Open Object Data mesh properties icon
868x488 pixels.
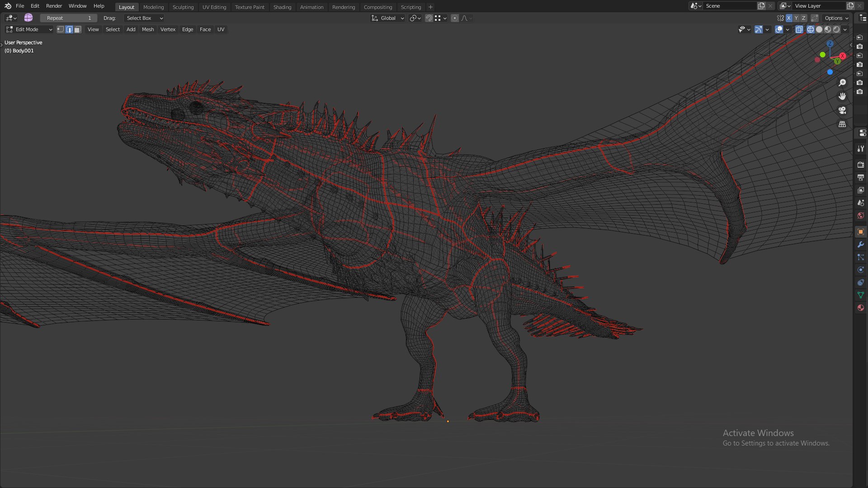click(x=861, y=295)
